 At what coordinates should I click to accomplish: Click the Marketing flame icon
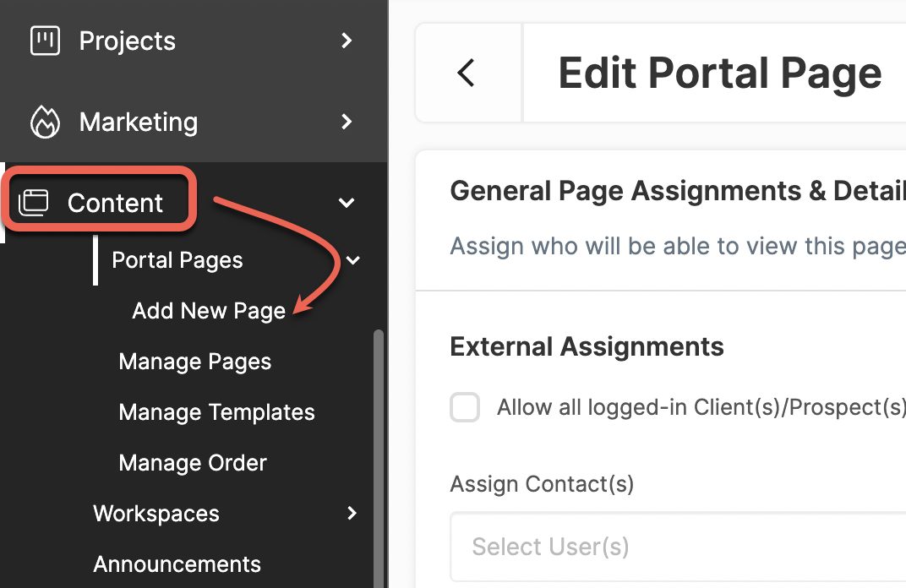pyautogui.click(x=45, y=122)
